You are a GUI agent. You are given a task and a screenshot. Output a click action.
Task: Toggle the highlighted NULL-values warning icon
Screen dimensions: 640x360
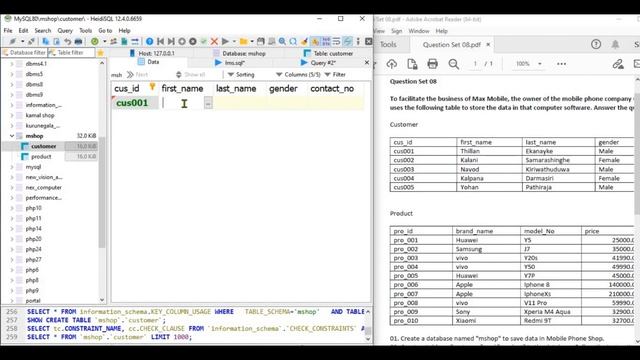315,41
